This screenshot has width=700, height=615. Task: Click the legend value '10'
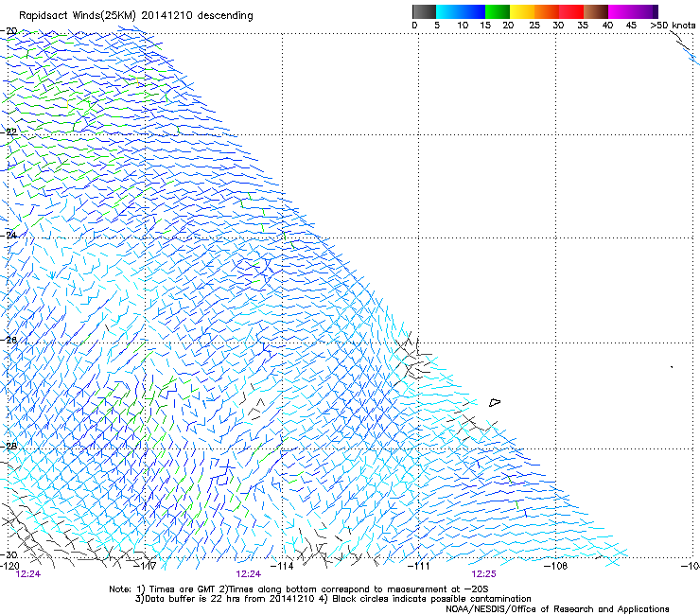[463, 26]
